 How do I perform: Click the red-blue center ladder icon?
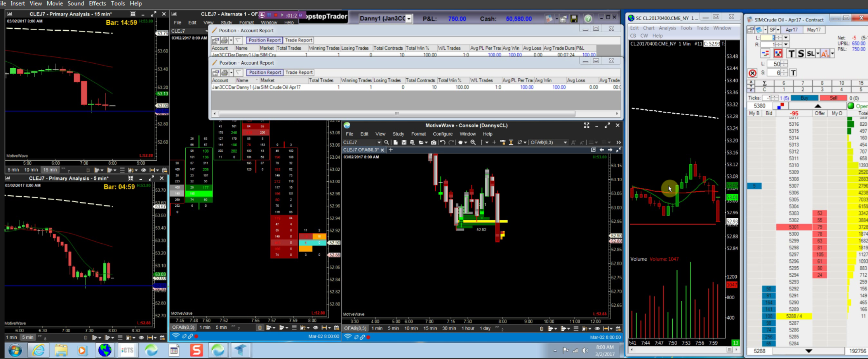point(781,106)
